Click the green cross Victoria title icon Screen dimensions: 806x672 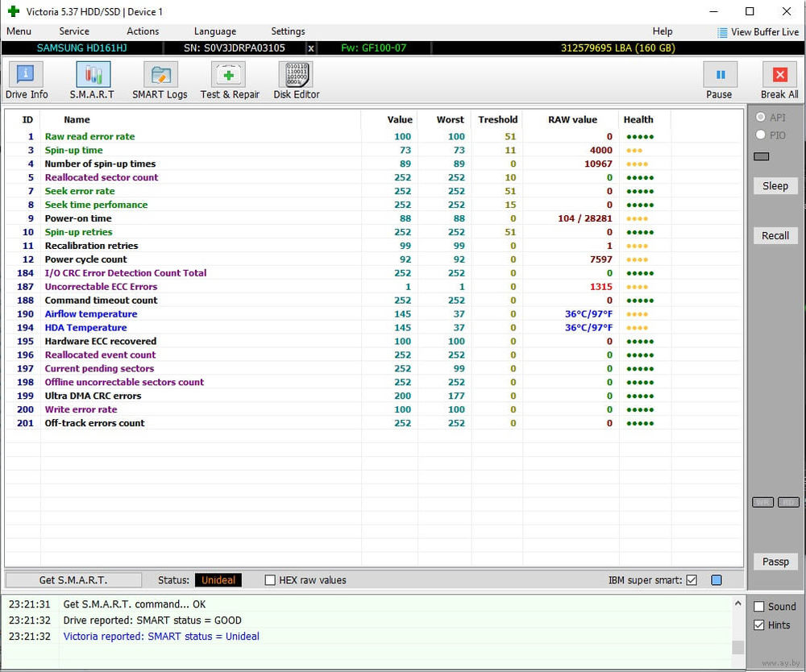coord(14,11)
